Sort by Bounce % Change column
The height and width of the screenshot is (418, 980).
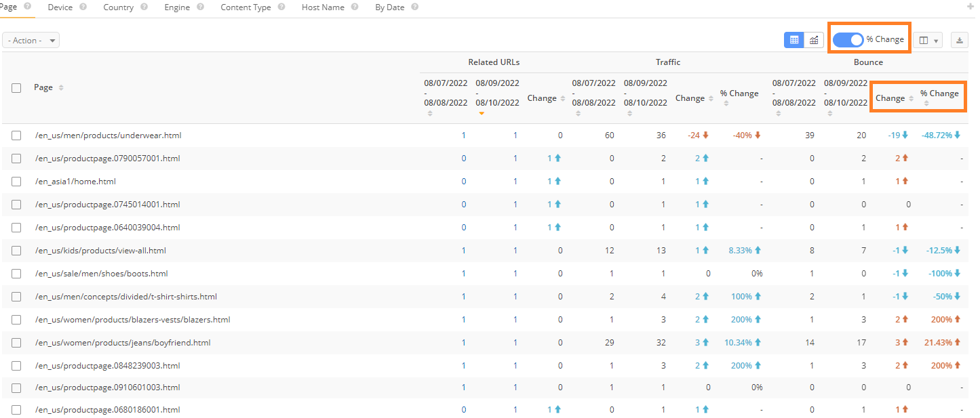point(939,94)
